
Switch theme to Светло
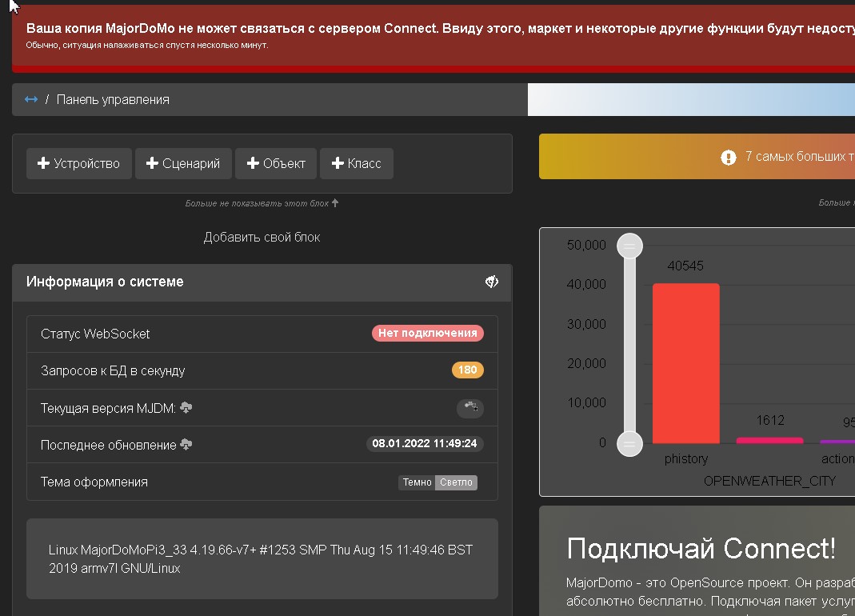tap(456, 482)
